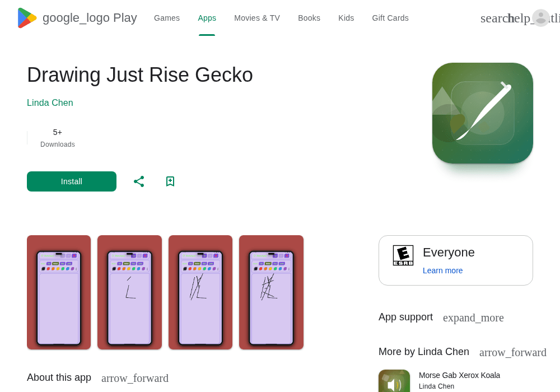
Task: Click the Drawing Just Rise Gecko app icon
Action: coord(483,113)
